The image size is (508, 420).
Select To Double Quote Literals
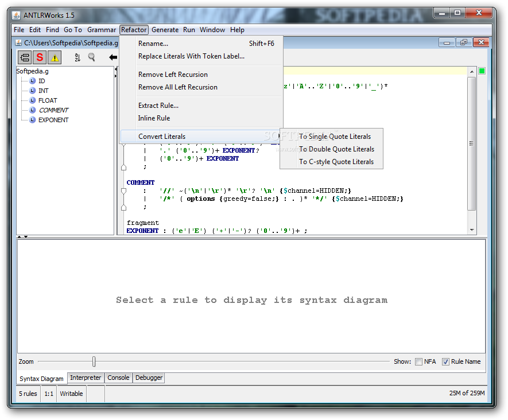pos(331,149)
